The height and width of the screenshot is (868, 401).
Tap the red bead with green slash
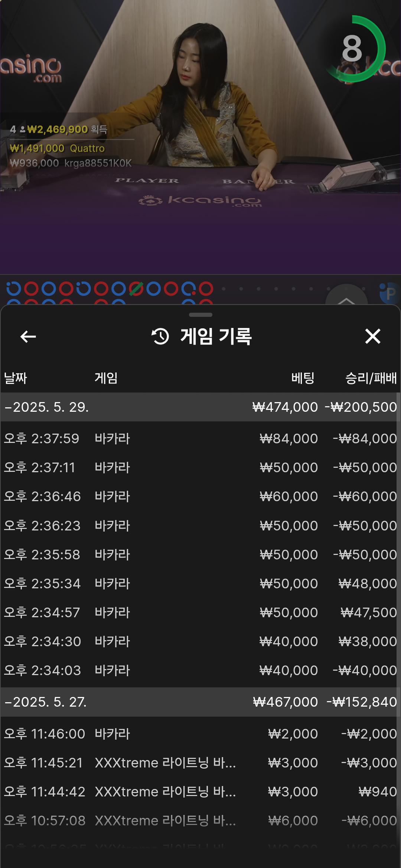pos(136,289)
